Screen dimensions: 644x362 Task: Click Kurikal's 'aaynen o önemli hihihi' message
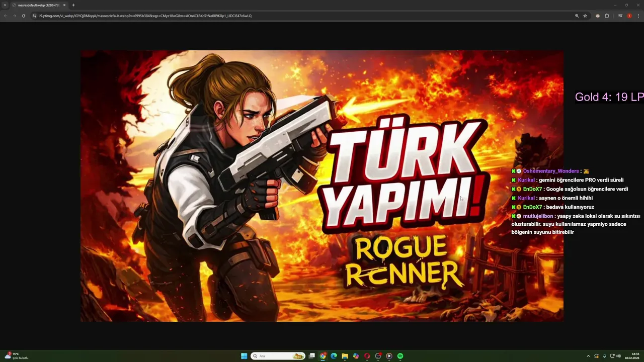(552, 198)
